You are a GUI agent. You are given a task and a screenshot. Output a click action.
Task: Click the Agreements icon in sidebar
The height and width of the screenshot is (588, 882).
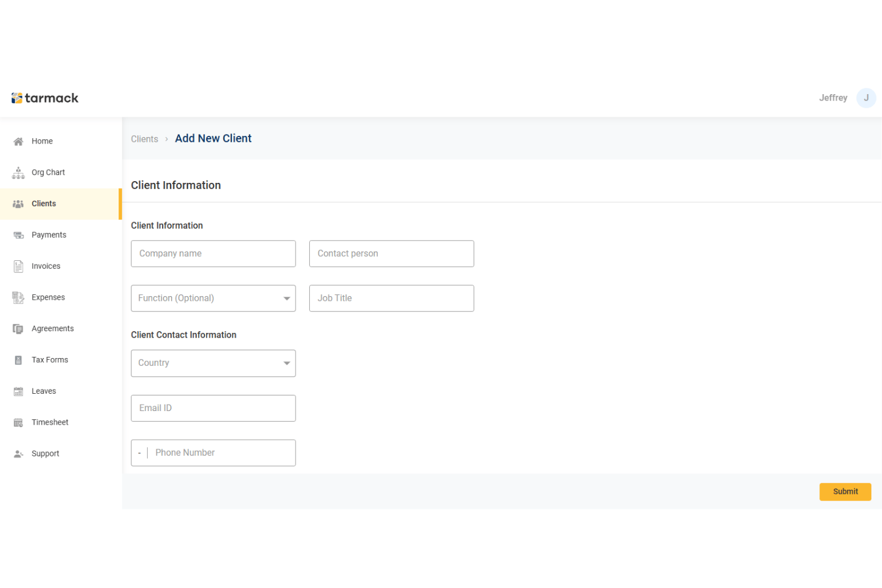(18, 329)
